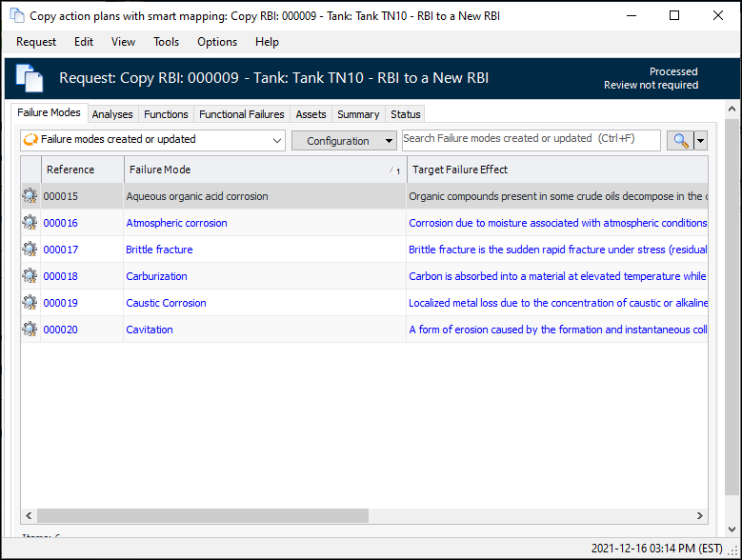Click the Search Failure modes input field
Screen dimensions: 742x560
click(x=531, y=139)
